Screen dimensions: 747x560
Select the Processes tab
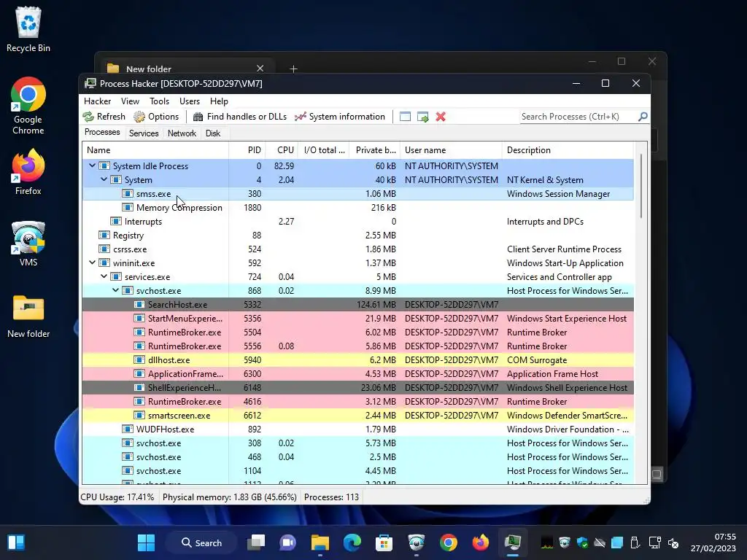[x=102, y=133]
